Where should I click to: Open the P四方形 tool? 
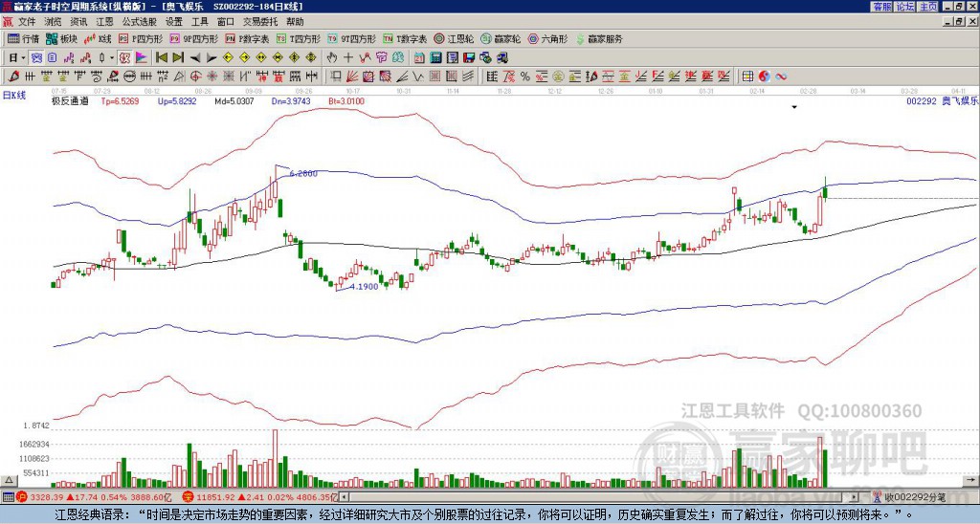click(141, 38)
